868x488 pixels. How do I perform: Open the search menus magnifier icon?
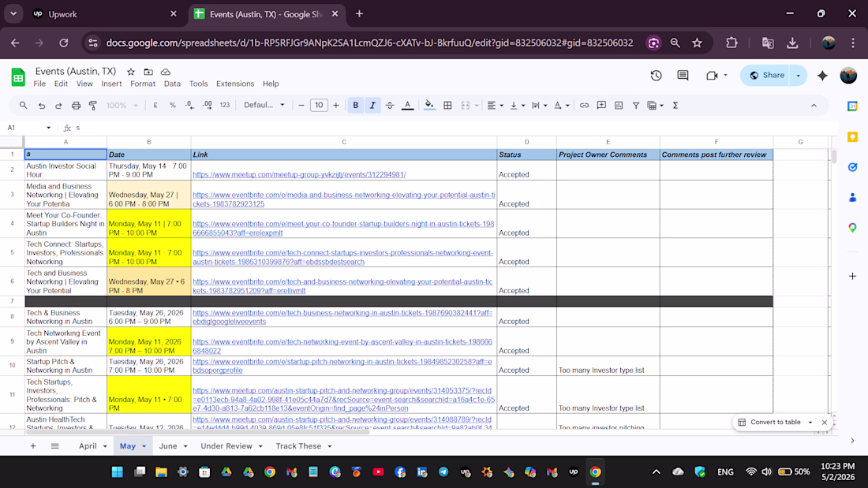[23, 105]
